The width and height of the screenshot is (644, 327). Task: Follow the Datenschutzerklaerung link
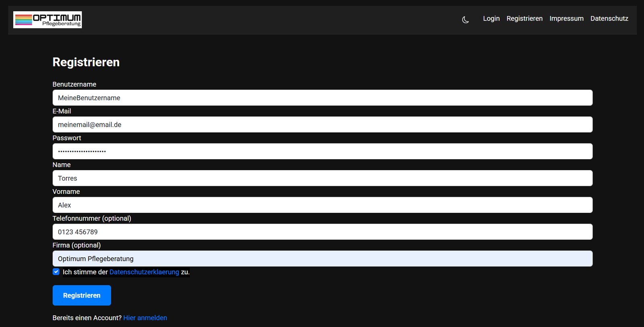(144, 272)
